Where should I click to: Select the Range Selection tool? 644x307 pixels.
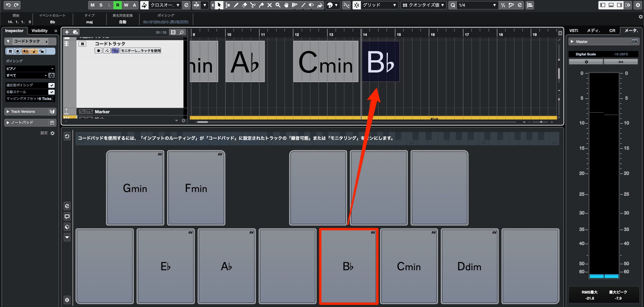pos(227,5)
